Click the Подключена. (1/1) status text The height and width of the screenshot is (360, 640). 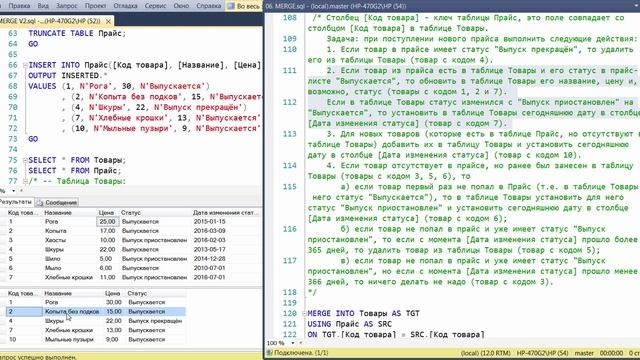pos(301,353)
